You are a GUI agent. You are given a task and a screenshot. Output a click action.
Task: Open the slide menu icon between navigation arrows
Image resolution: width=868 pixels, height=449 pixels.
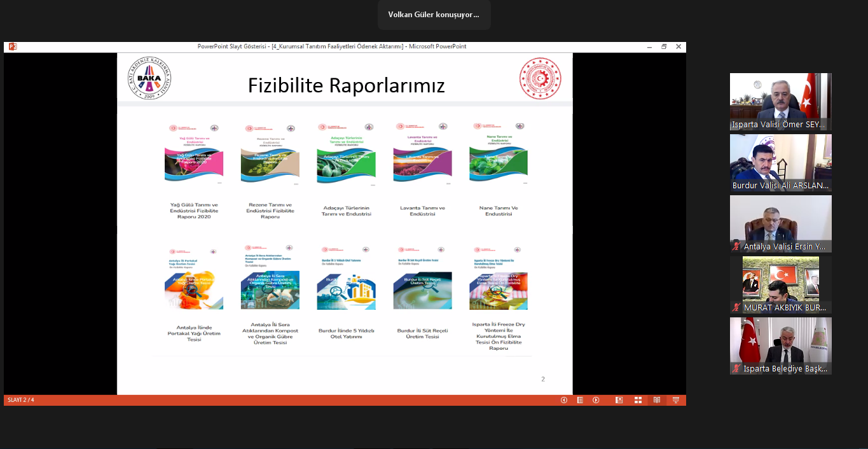(580, 400)
